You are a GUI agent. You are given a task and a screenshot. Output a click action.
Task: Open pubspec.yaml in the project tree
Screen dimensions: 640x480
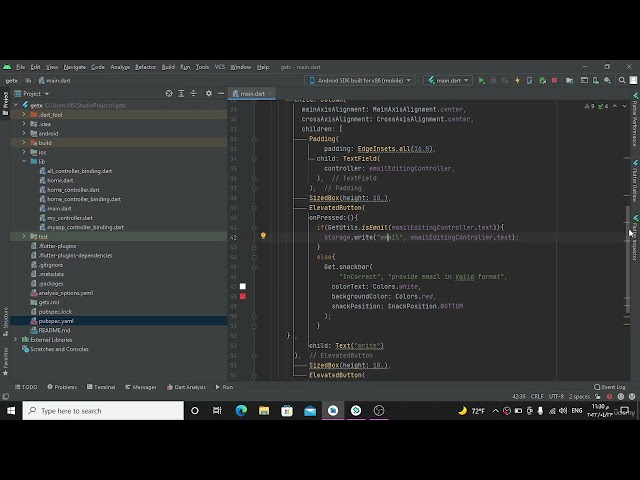56,321
